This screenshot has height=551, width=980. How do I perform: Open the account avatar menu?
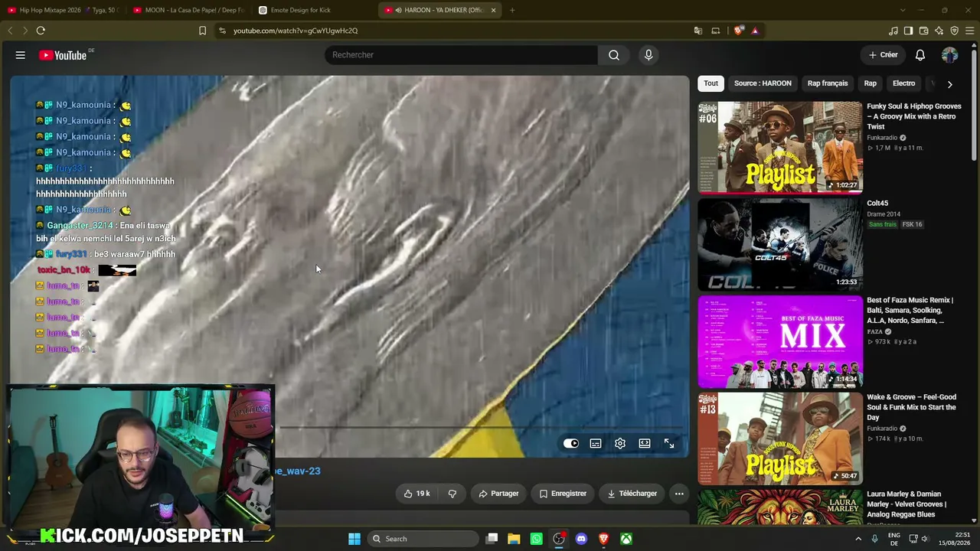[x=949, y=55]
